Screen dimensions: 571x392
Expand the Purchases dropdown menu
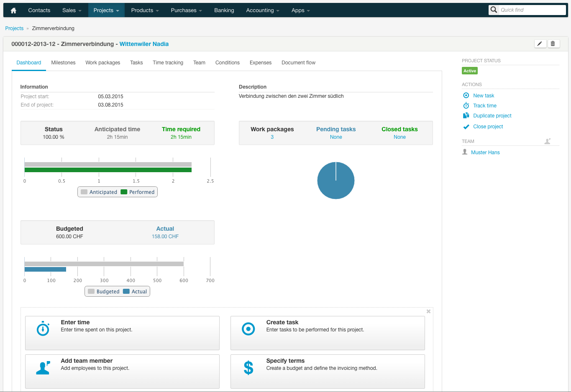tap(186, 10)
